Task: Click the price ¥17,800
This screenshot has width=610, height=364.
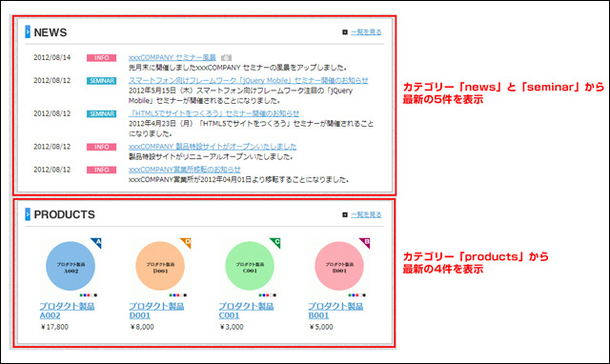Action: [x=54, y=327]
